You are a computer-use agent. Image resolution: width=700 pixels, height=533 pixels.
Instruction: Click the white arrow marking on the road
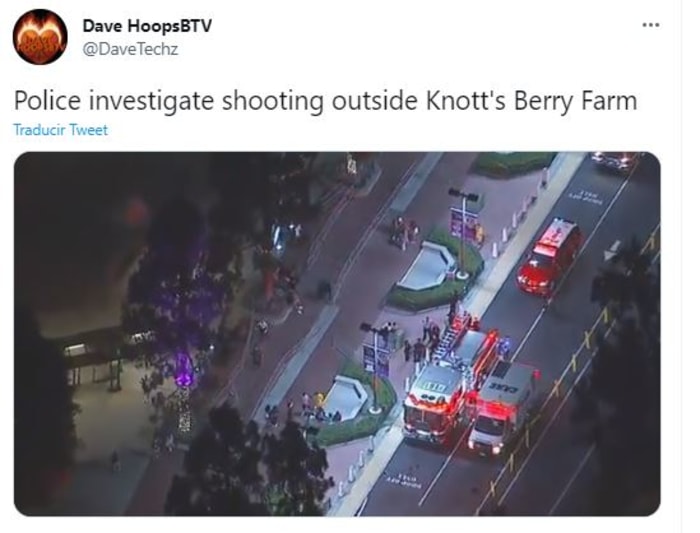(613, 250)
